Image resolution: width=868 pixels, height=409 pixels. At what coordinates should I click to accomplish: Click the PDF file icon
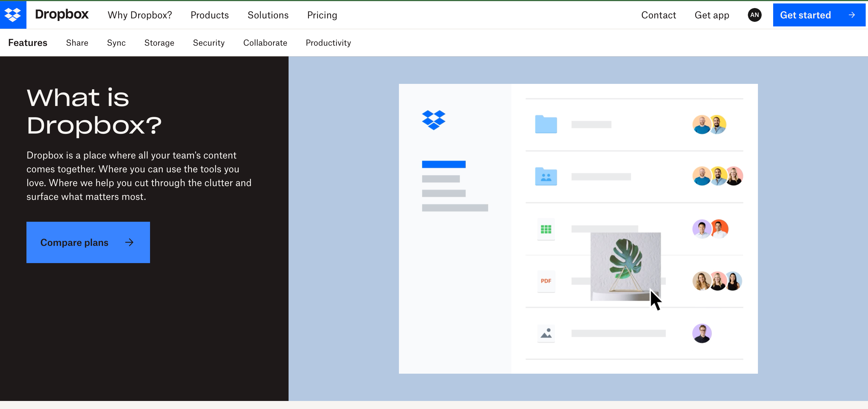[x=546, y=281]
